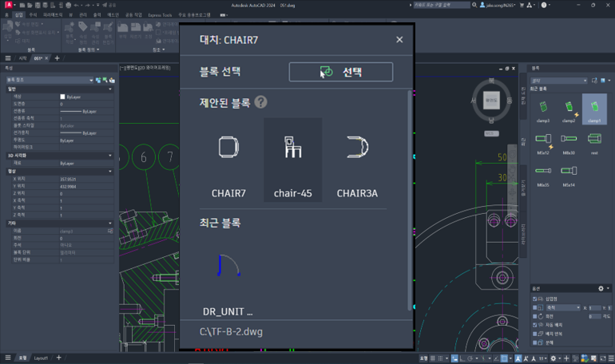Viewport: 615px width, 364px height.
Task: Open the 블록 참조 object type dropdown
Action: [50, 80]
